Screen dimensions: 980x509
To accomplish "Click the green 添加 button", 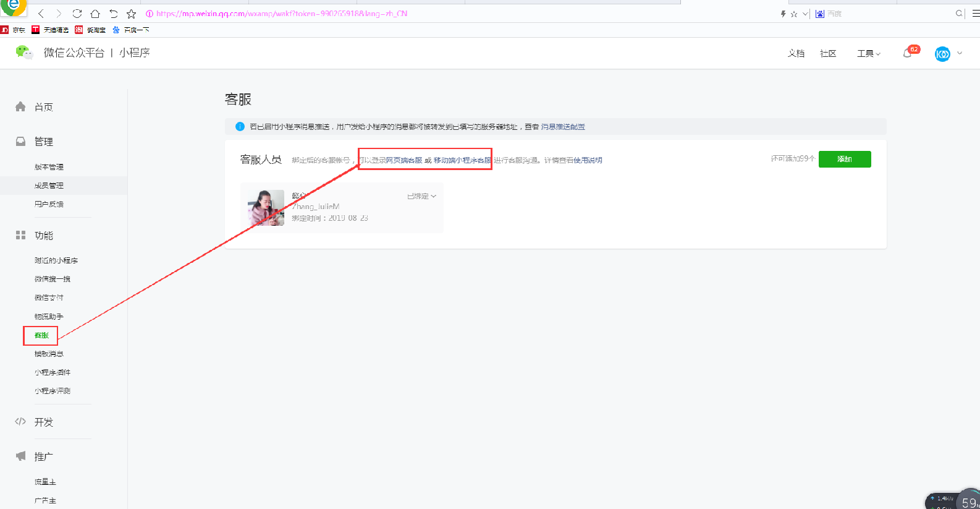I will click(x=845, y=159).
